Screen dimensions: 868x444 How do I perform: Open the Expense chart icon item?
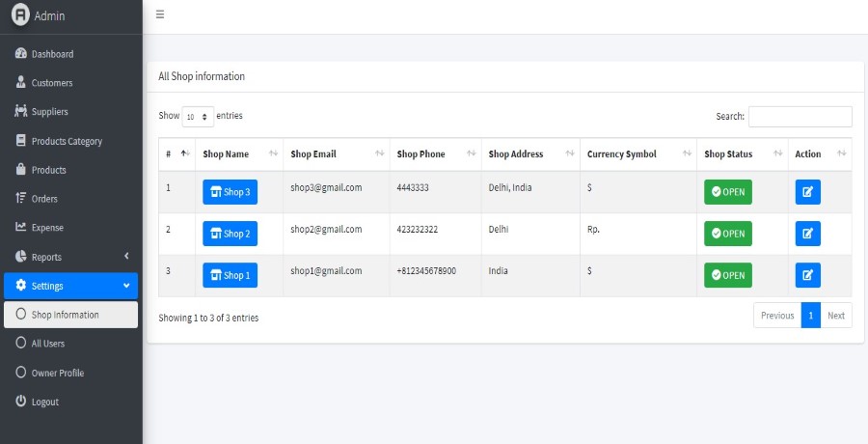21,227
